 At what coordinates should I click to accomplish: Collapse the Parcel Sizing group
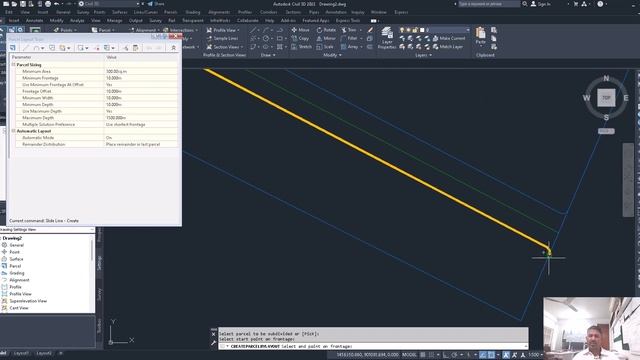(13, 64)
